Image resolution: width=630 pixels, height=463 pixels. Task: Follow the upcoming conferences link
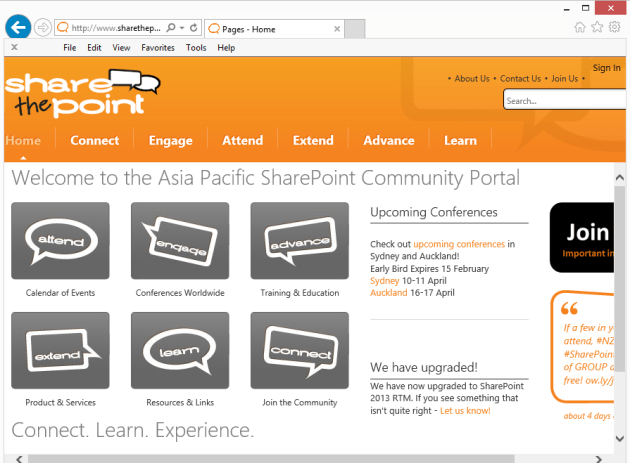pos(459,244)
